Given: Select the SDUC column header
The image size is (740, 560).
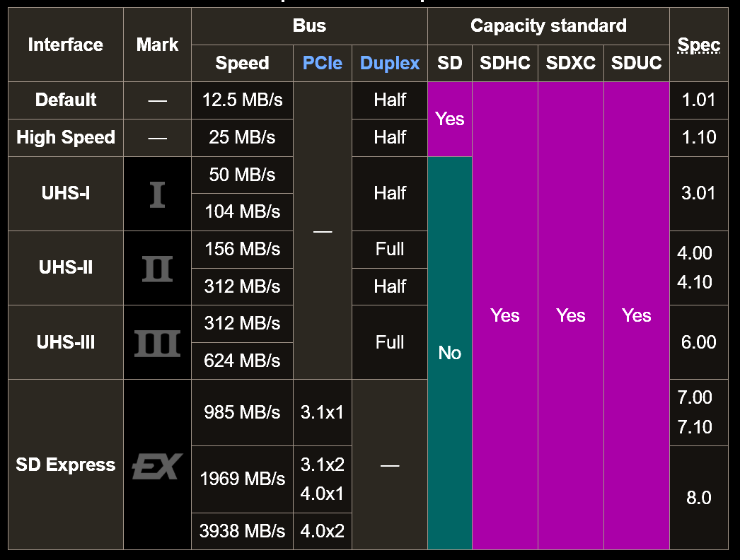Looking at the screenshot, I should tap(636, 63).
